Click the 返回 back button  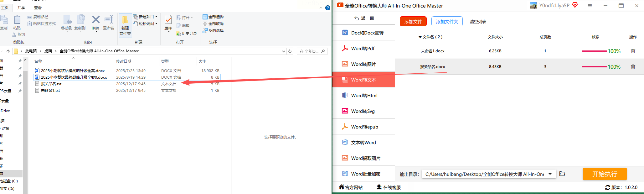pos(364,18)
